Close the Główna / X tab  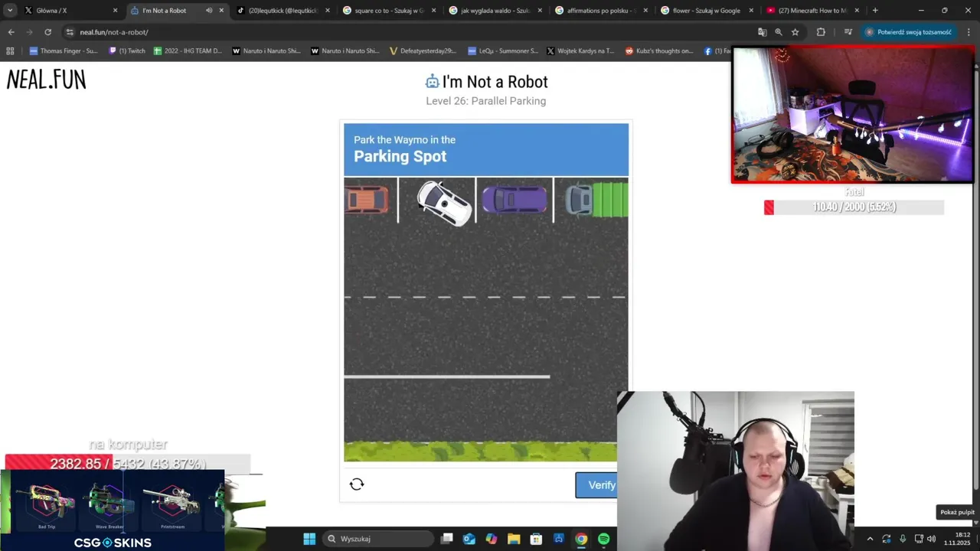click(116, 11)
